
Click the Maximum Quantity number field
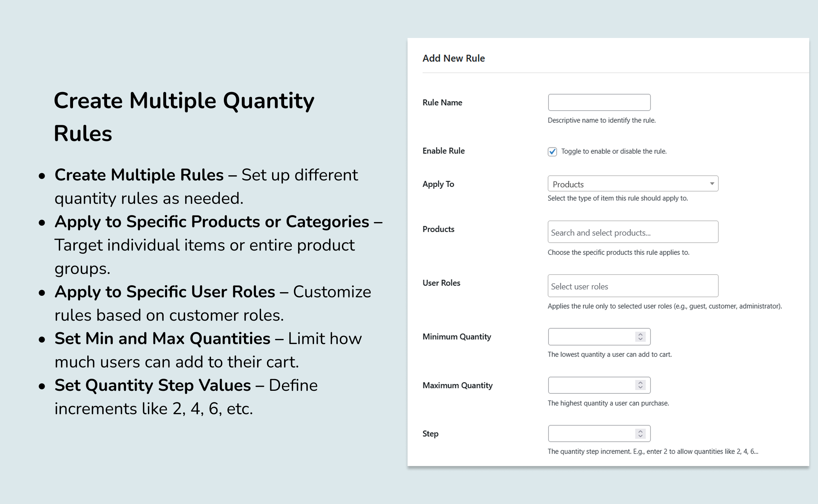tap(592, 385)
